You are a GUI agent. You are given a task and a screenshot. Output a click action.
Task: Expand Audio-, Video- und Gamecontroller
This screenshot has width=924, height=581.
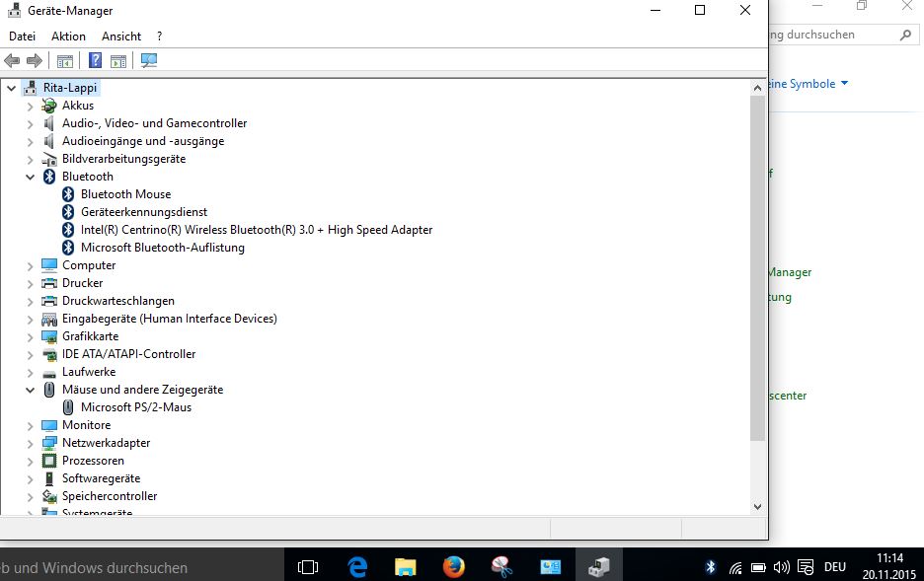30,124
